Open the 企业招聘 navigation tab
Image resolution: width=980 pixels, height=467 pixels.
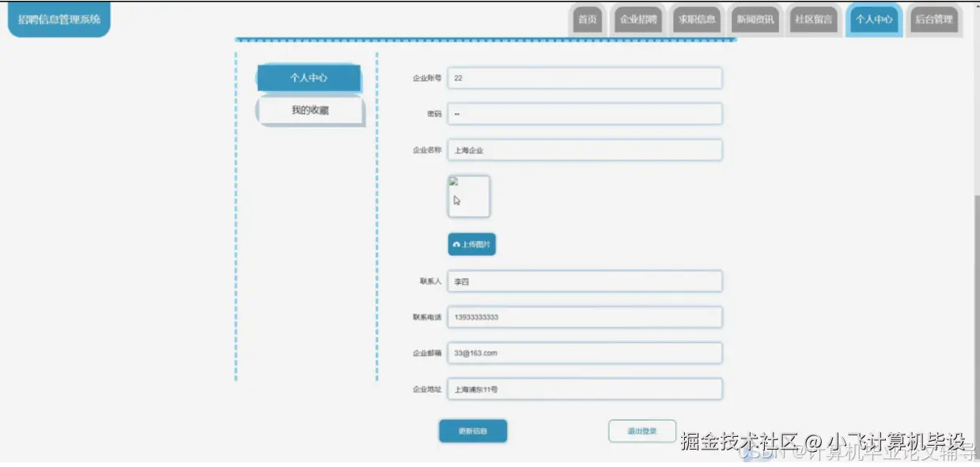(638, 20)
